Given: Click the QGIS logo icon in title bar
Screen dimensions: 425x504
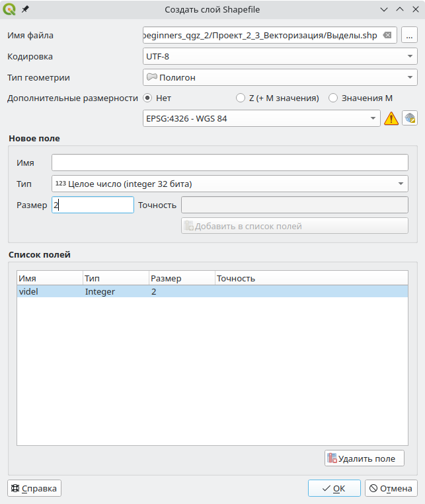Looking at the screenshot, I should point(9,9).
